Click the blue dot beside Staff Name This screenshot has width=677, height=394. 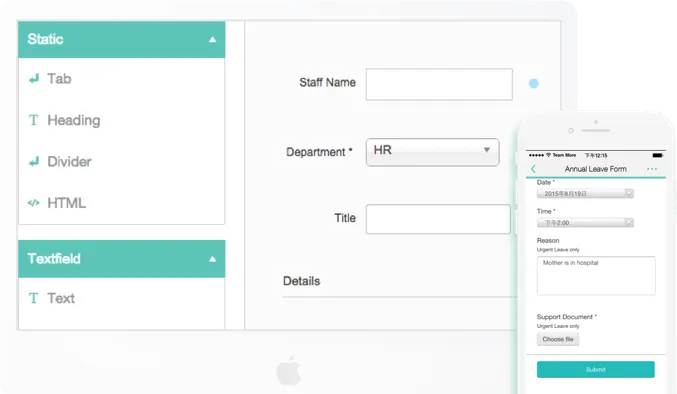[534, 83]
